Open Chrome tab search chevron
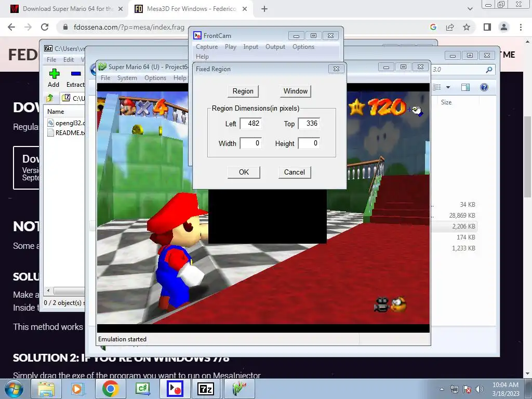Screen dimensions: 532x399 point(470,9)
